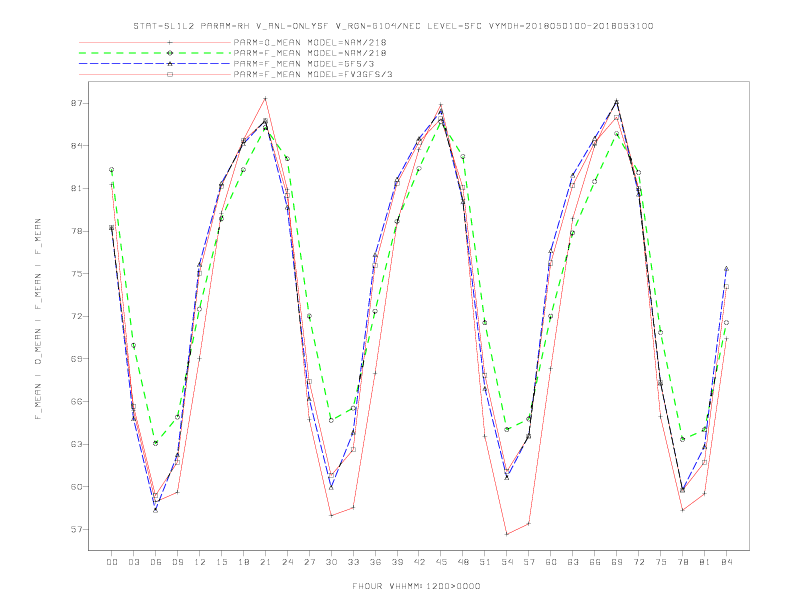Select legend label PARM=F_MEAN MODEL=FV3GFS/3
The image size is (792, 612).
313,74
